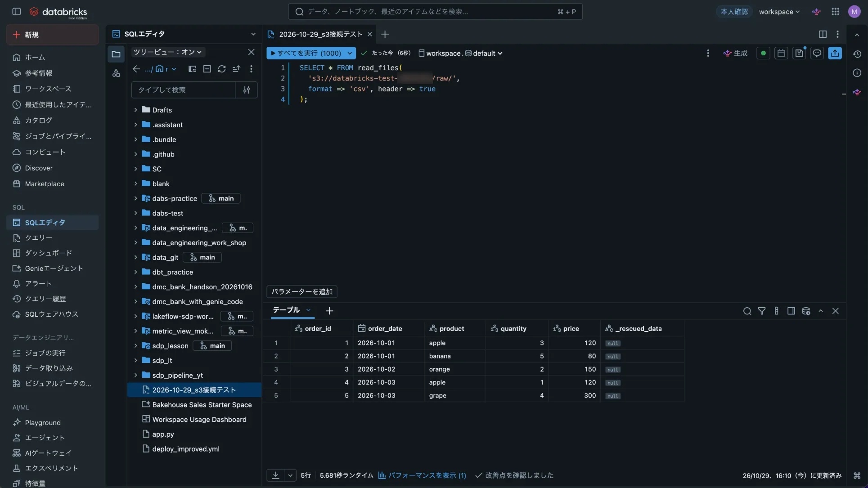Viewport: 868px width, 488px height.
Task: Open version history icon
Action: 857,54
